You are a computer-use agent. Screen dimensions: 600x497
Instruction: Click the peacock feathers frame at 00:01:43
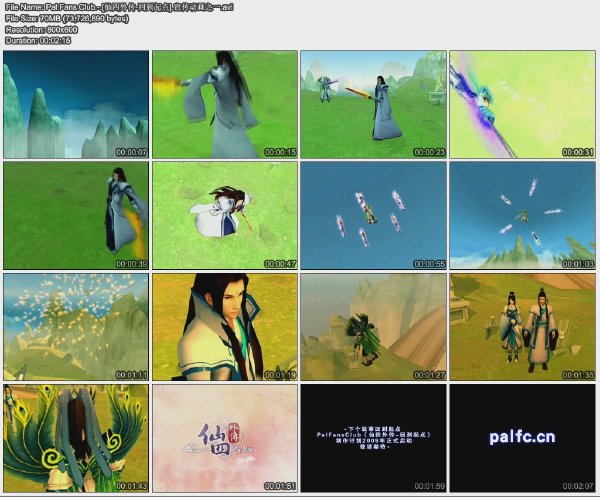coord(76,438)
